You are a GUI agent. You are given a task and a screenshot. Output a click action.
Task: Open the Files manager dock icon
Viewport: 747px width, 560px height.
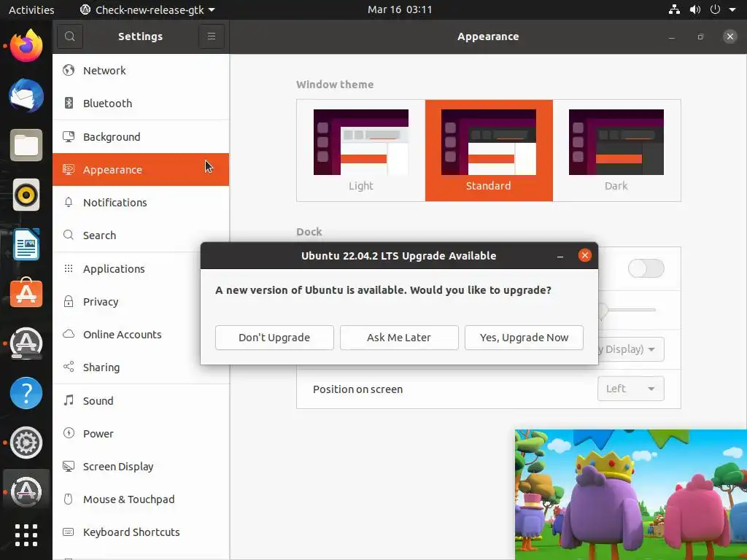click(x=26, y=145)
